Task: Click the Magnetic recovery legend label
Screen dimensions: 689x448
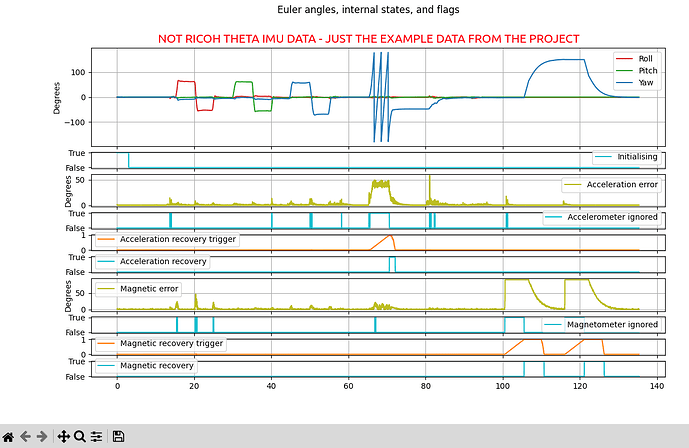Action: click(156, 366)
